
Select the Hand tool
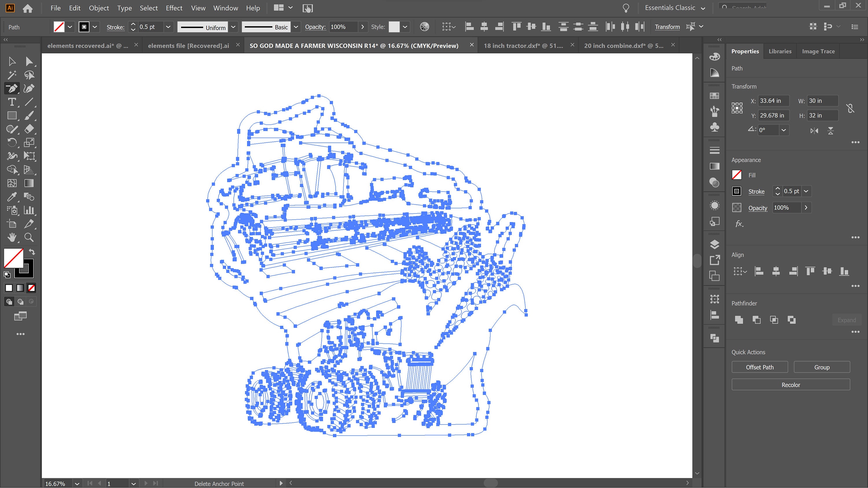[x=12, y=237]
